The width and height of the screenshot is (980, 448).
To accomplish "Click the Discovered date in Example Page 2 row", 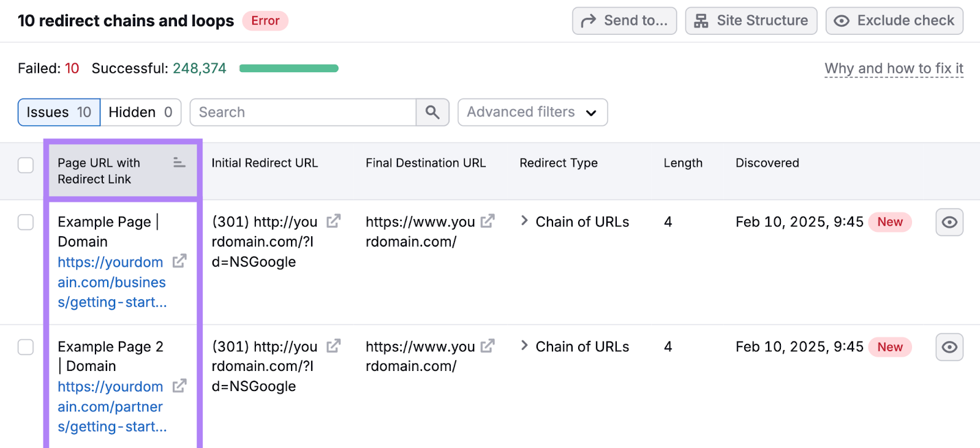I will click(x=799, y=346).
